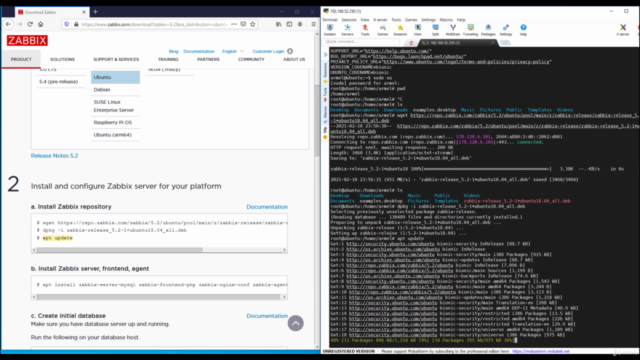Open the Sessions menu in MobaXterm
This screenshot has height=360, width=640.
tap(349, 20)
